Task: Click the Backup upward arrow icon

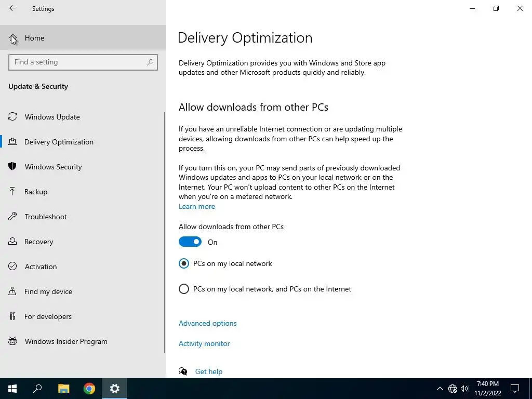Action: click(x=12, y=191)
